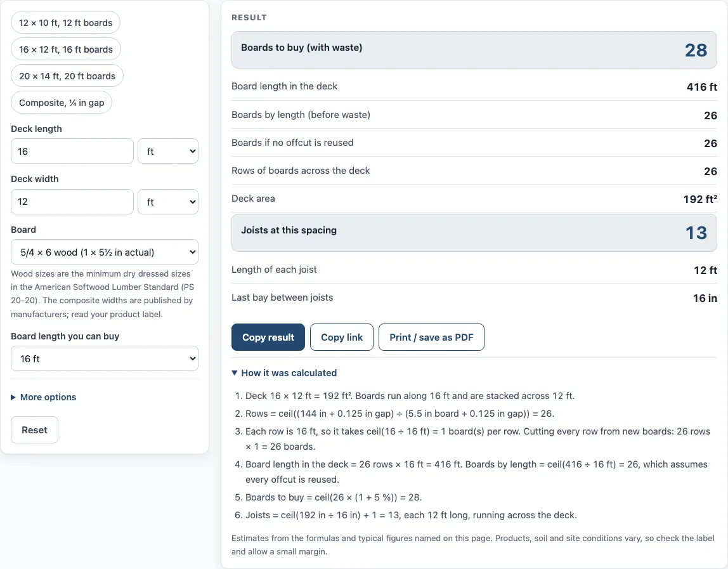Apply the Composite, ¼ in gap preset
728x569 pixels.
point(62,103)
